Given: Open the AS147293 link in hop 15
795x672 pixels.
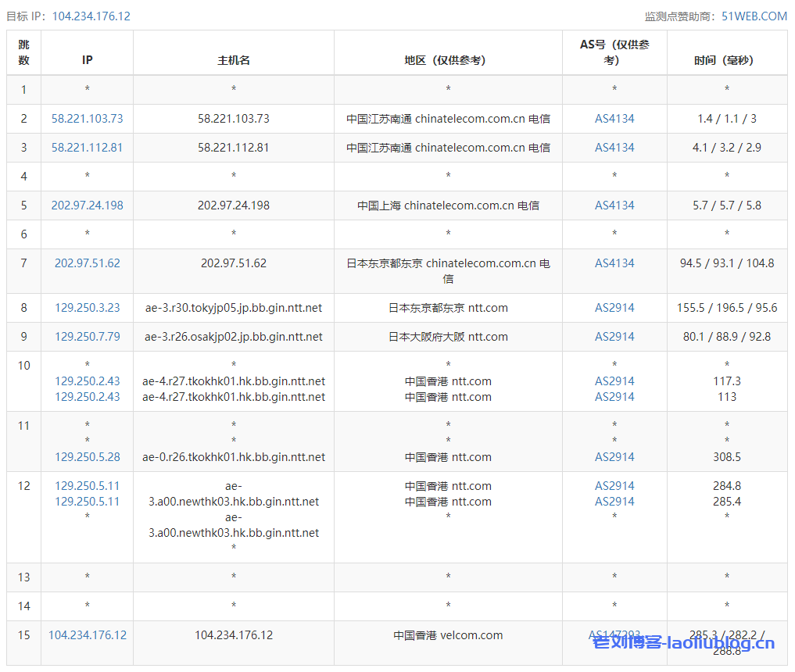Looking at the screenshot, I should click(614, 635).
